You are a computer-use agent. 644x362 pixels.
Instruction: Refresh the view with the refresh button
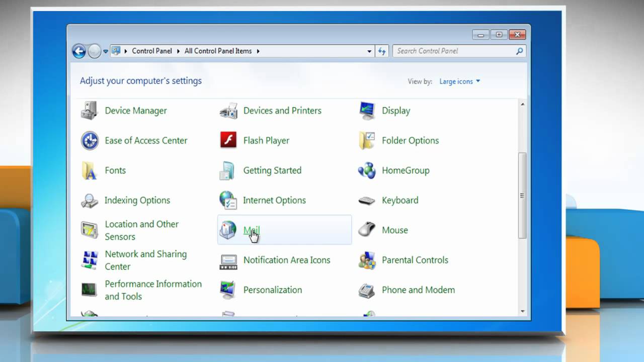click(x=382, y=51)
